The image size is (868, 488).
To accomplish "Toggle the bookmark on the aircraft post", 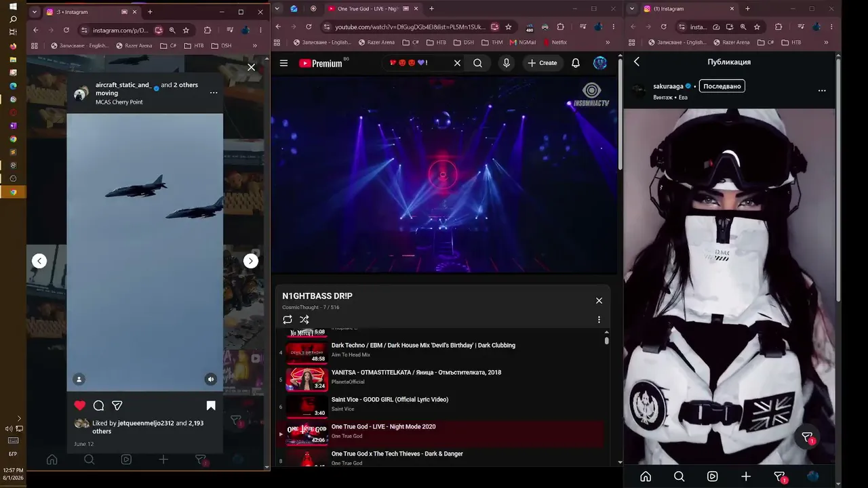I will pyautogui.click(x=211, y=405).
